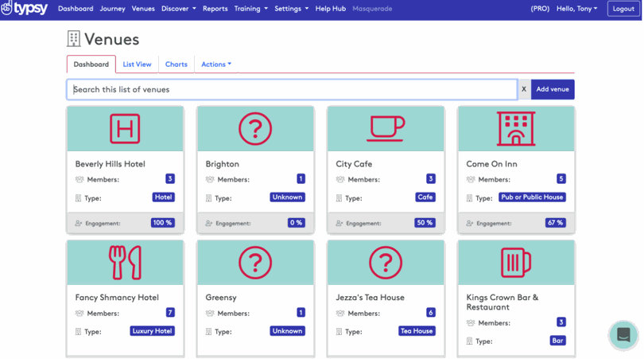Open the Hello, Tony user menu
Screen dimensions: 644x359
pos(576,9)
